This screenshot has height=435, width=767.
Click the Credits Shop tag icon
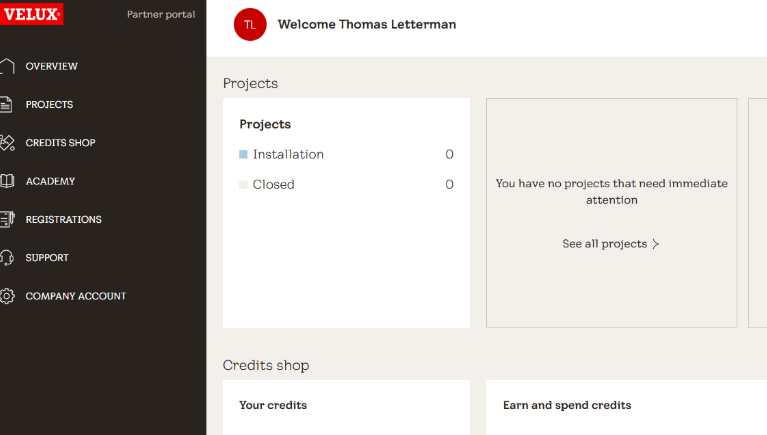pos(7,143)
